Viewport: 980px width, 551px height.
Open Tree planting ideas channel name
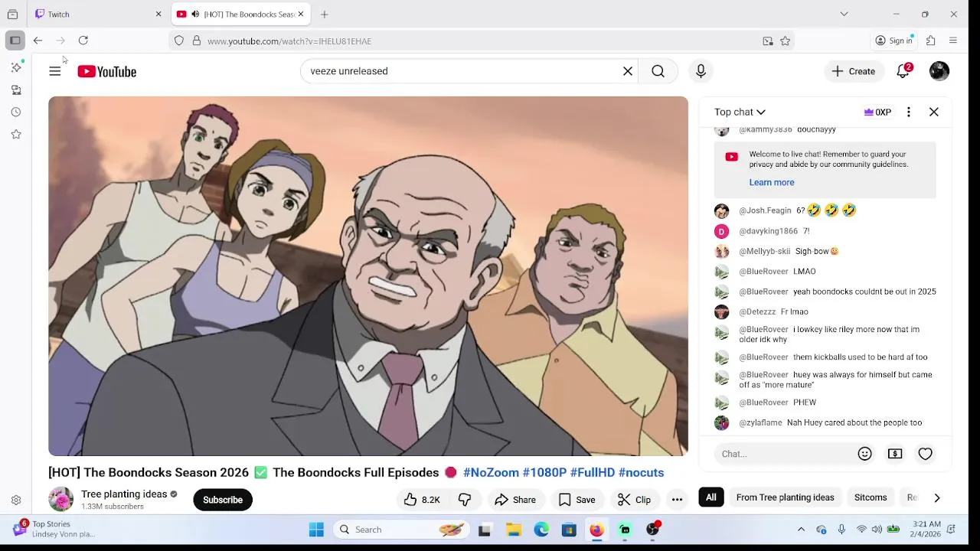[124, 494]
